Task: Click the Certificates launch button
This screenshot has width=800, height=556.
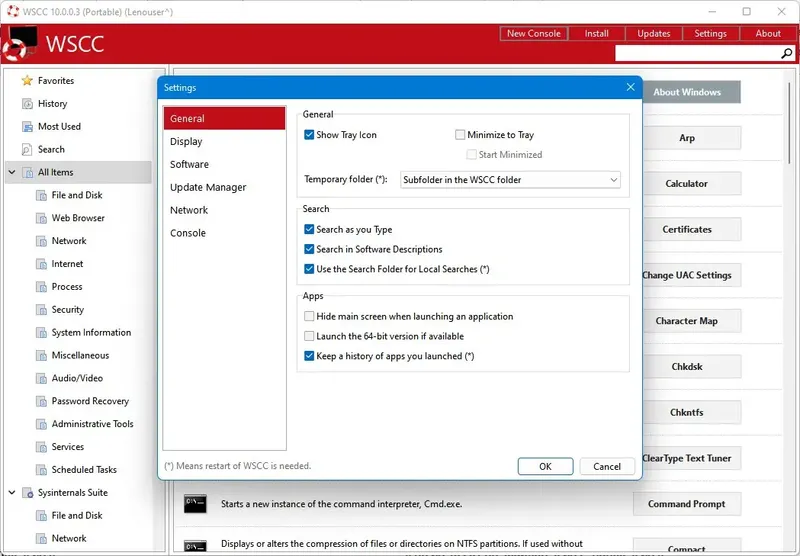Action: [x=692, y=230]
